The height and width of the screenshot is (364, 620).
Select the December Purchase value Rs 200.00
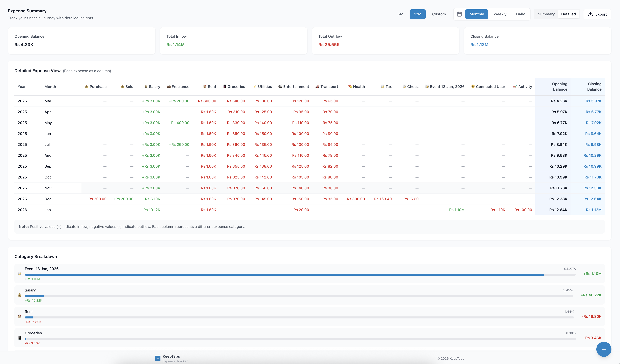tap(97, 199)
